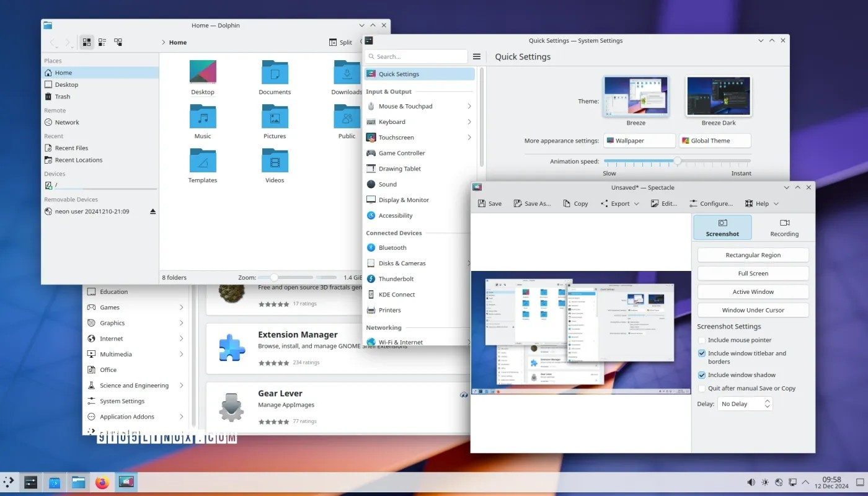Open the Delay dropdown in Spectacle
This screenshot has width=868, height=496.
pyautogui.click(x=744, y=404)
